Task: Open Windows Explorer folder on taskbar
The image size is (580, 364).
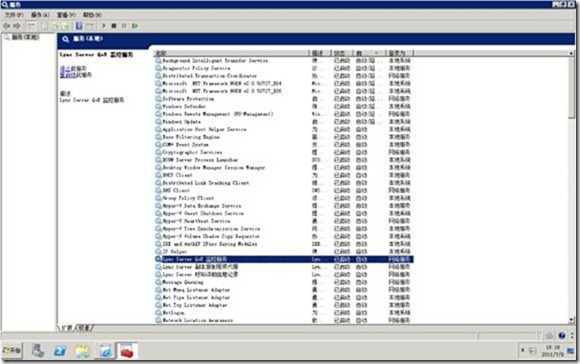Action: (82, 351)
